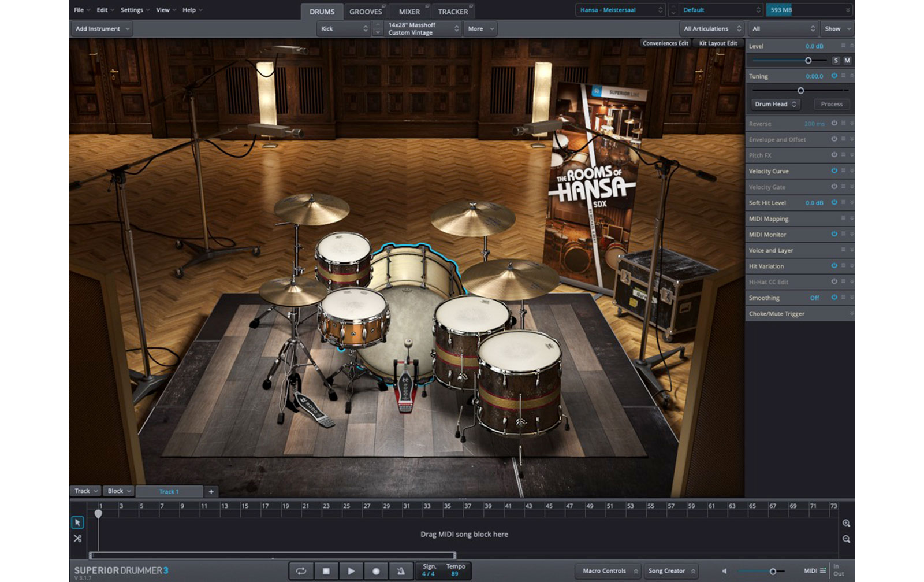Open the Add Instrument dropdown
The width and height of the screenshot is (924, 582).
click(x=102, y=29)
